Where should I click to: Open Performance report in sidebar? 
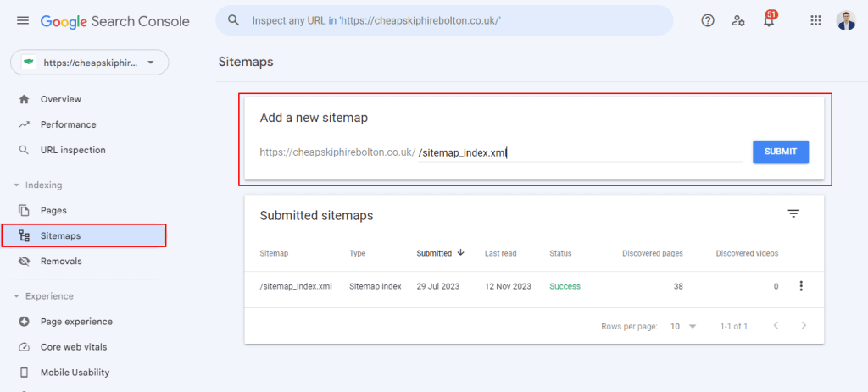pyautogui.click(x=68, y=125)
